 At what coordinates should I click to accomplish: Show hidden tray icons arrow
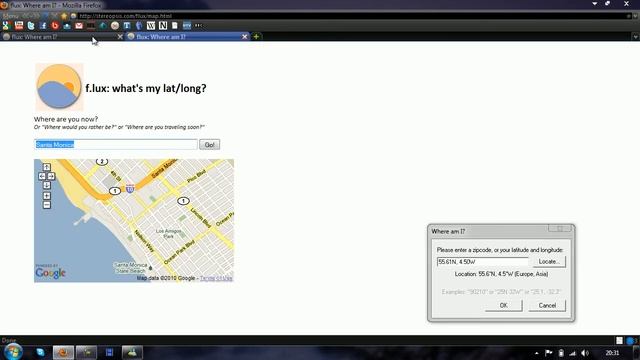(x=536, y=353)
